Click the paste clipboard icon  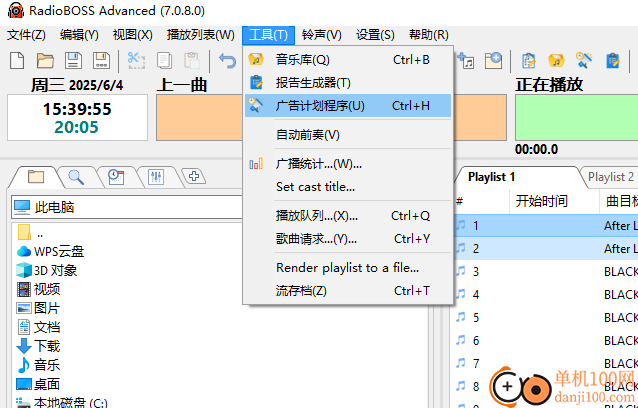point(192,61)
